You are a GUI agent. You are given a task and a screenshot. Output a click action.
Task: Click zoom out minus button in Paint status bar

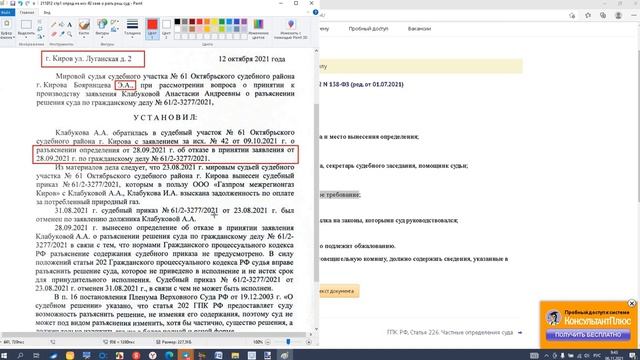click(268, 342)
